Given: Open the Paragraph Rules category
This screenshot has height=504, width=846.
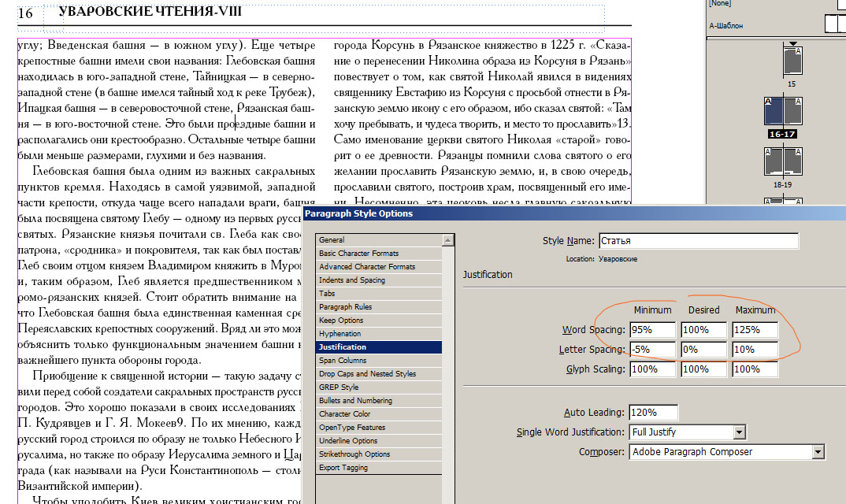Looking at the screenshot, I should pos(379,307).
